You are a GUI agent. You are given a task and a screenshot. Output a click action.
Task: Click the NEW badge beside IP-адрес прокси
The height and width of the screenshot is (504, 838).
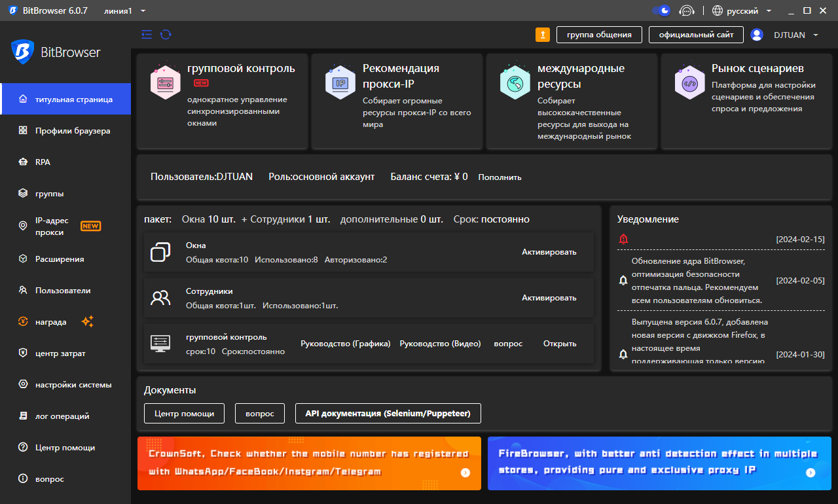(x=90, y=226)
